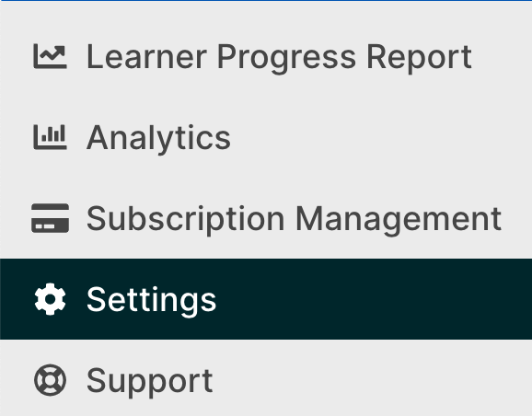Open the Support menu entry
This screenshot has width=532, height=416.
[266, 380]
